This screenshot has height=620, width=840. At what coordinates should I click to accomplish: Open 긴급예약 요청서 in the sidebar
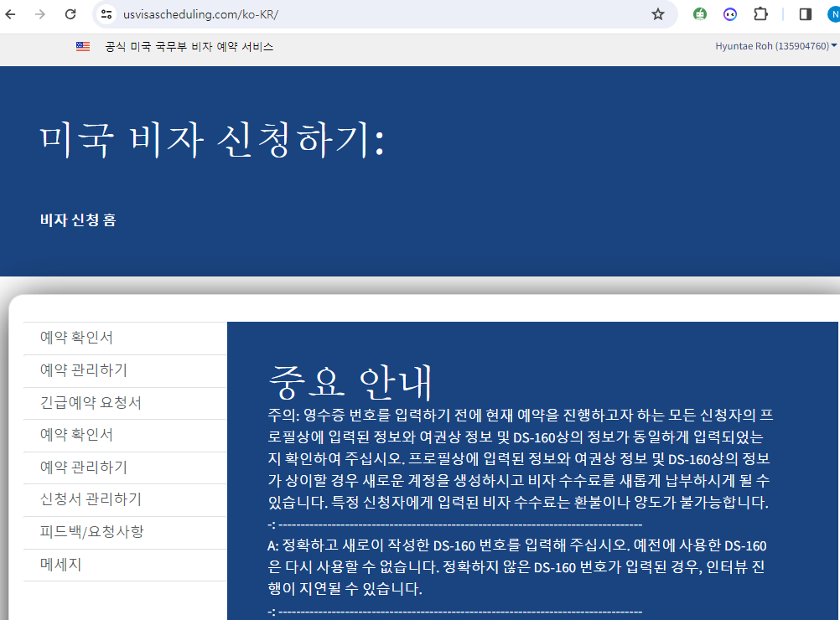coord(91,403)
